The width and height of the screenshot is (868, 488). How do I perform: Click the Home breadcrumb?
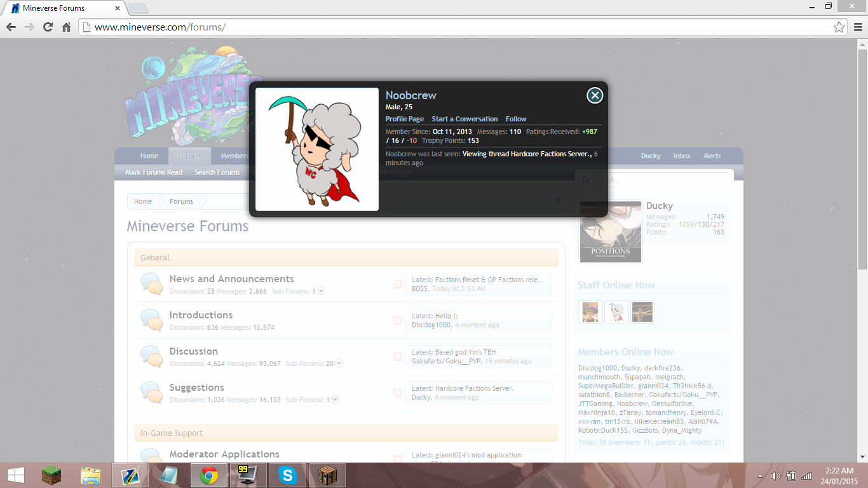click(143, 201)
